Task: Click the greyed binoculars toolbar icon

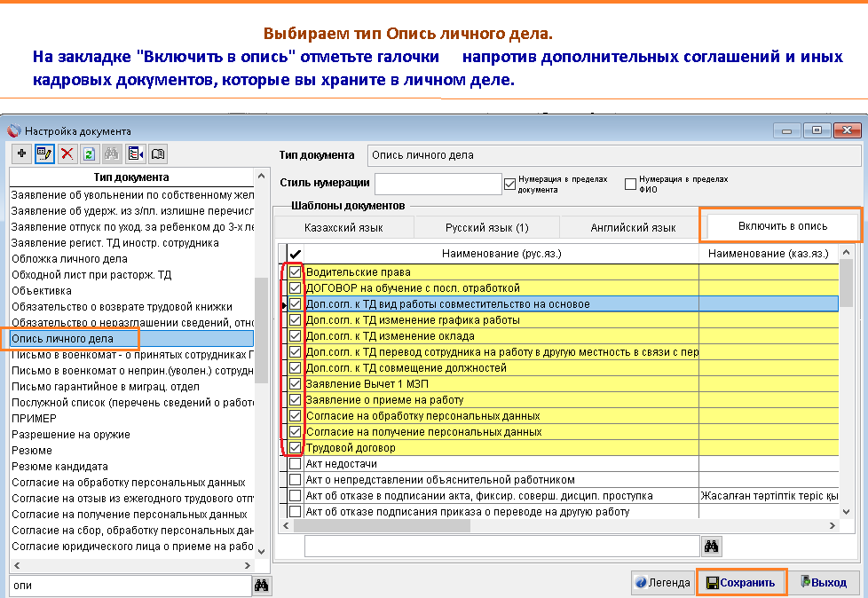Action: coord(112,153)
